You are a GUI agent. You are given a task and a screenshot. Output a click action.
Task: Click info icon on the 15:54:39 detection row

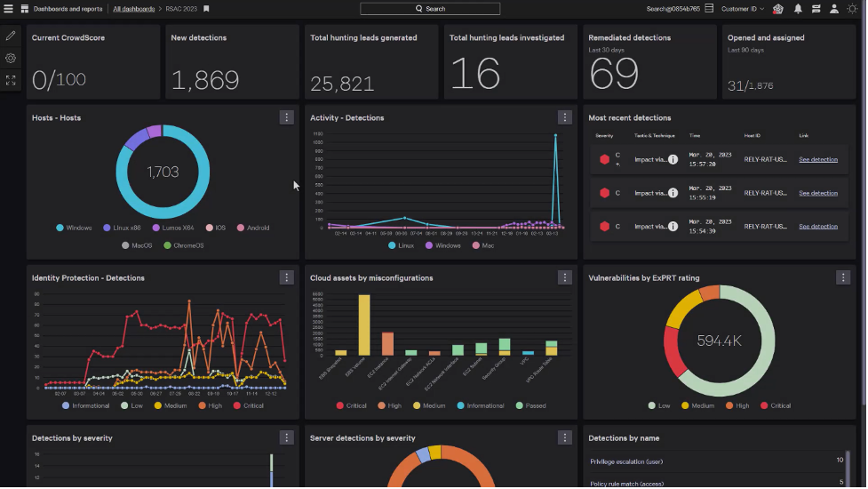(673, 227)
